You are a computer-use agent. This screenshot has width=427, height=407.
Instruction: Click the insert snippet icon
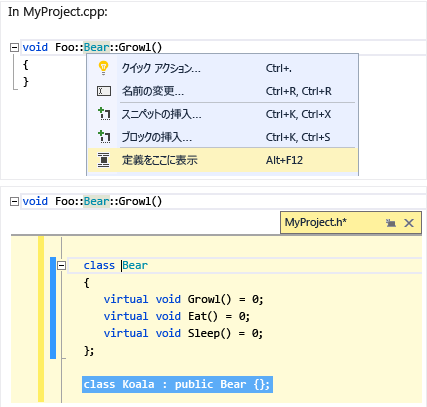[104, 114]
